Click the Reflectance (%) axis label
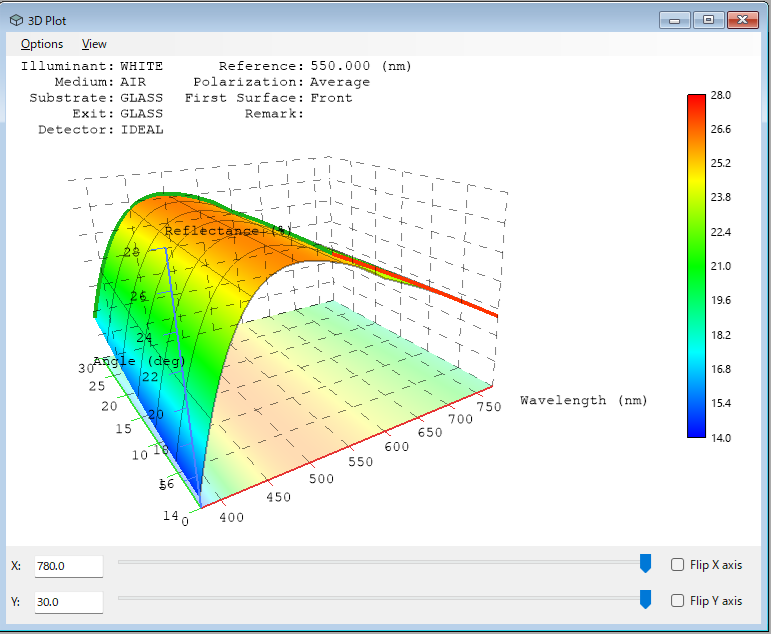771x634 pixels. (x=228, y=231)
